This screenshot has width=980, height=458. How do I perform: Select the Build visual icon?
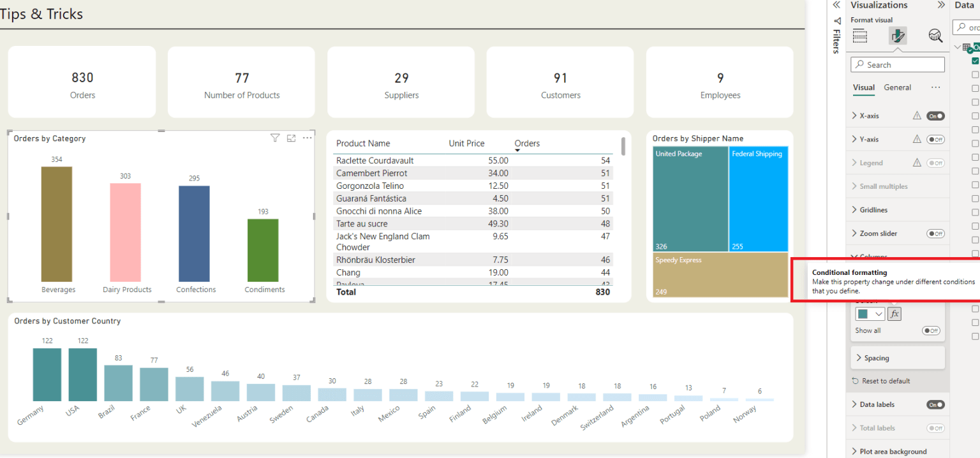click(x=859, y=36)
